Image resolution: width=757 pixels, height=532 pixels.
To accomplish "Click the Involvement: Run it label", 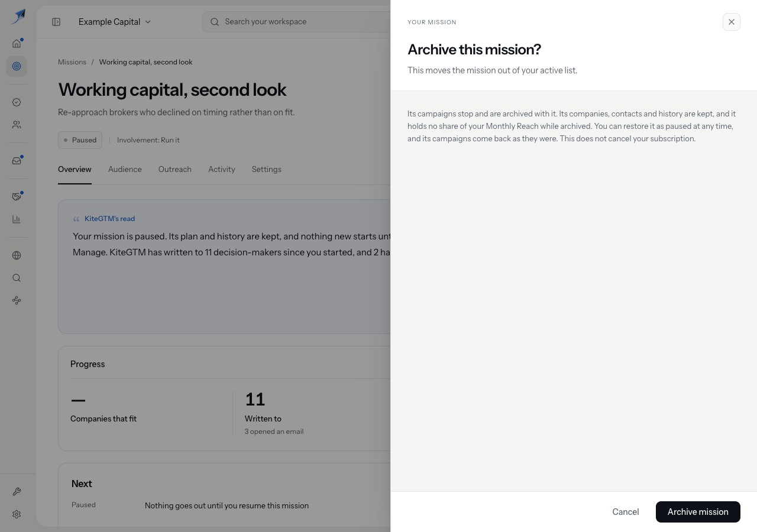I will click(x=148, y=140).
